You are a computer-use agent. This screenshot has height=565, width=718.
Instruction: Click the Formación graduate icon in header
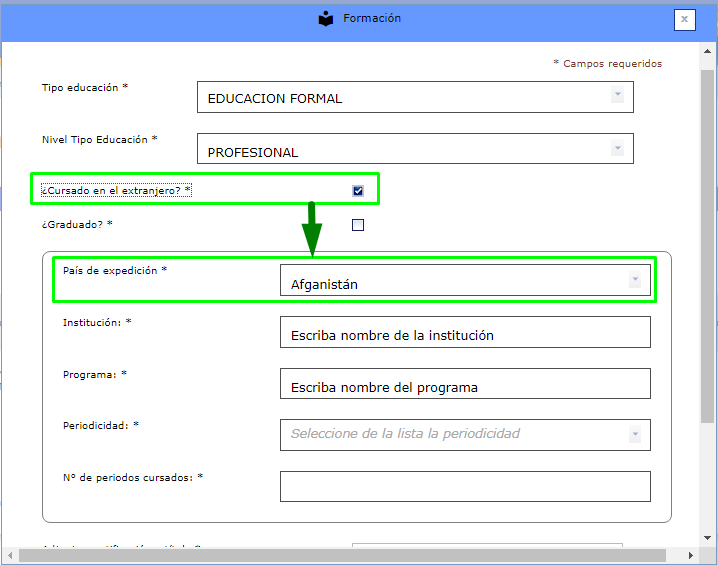point(326,19)
